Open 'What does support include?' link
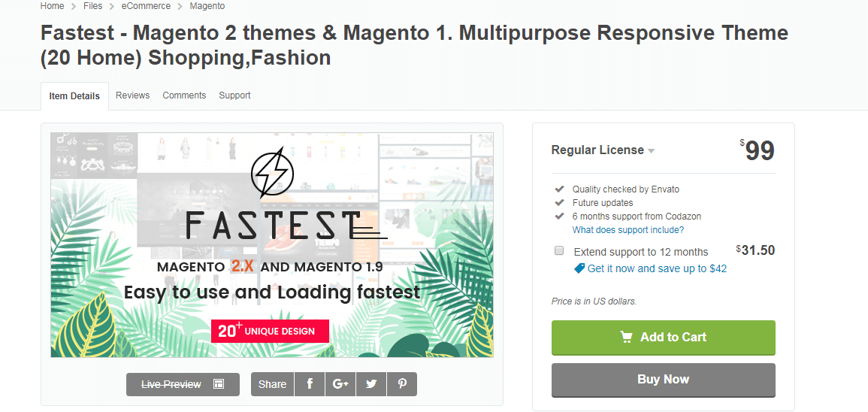The height and width of the screenshot is (412, 868). (x=628, y=230)
